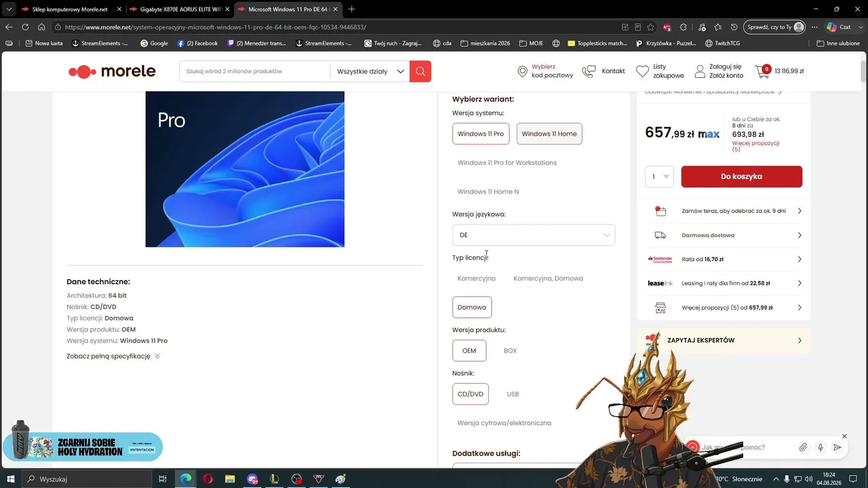The height and width of the screenshot is (488, 868).
Task: Click the browser home icon
Action: 41,27
